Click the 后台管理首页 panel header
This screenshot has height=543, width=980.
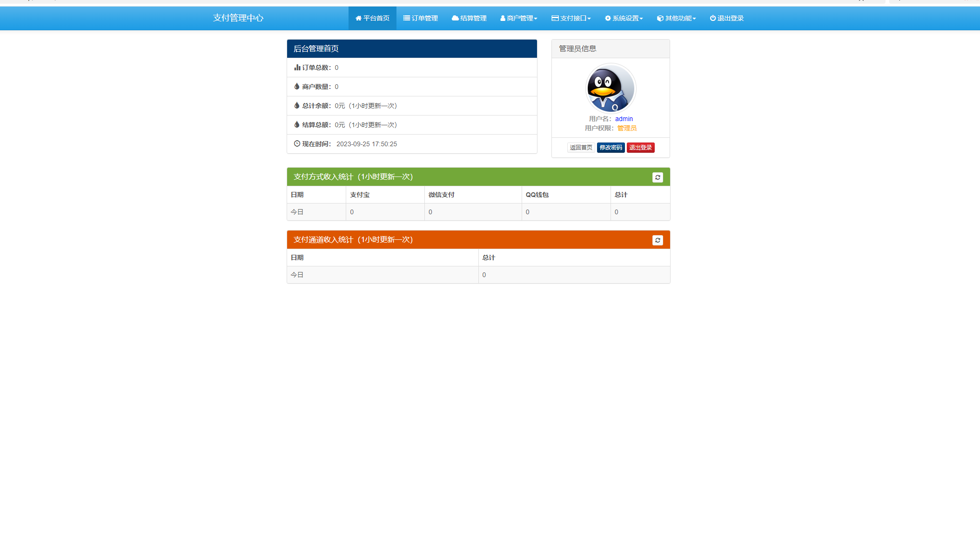point(411,48)
